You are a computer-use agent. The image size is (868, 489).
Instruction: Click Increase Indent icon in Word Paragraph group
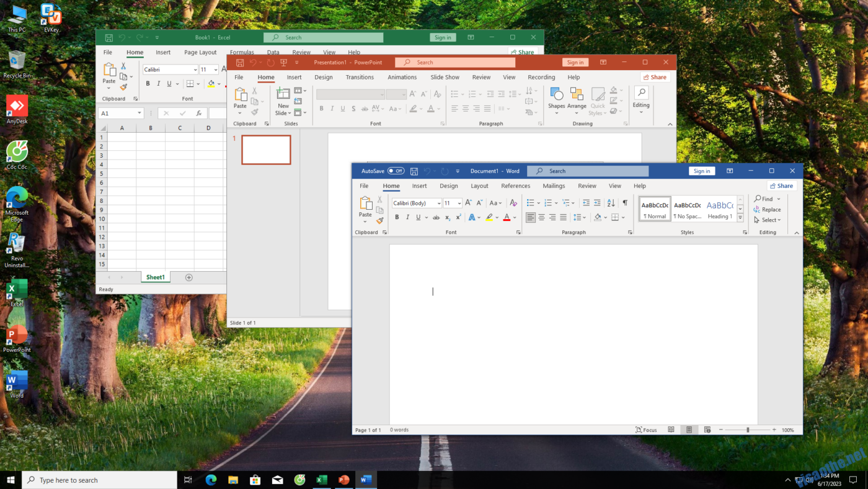tap(597, 203)
